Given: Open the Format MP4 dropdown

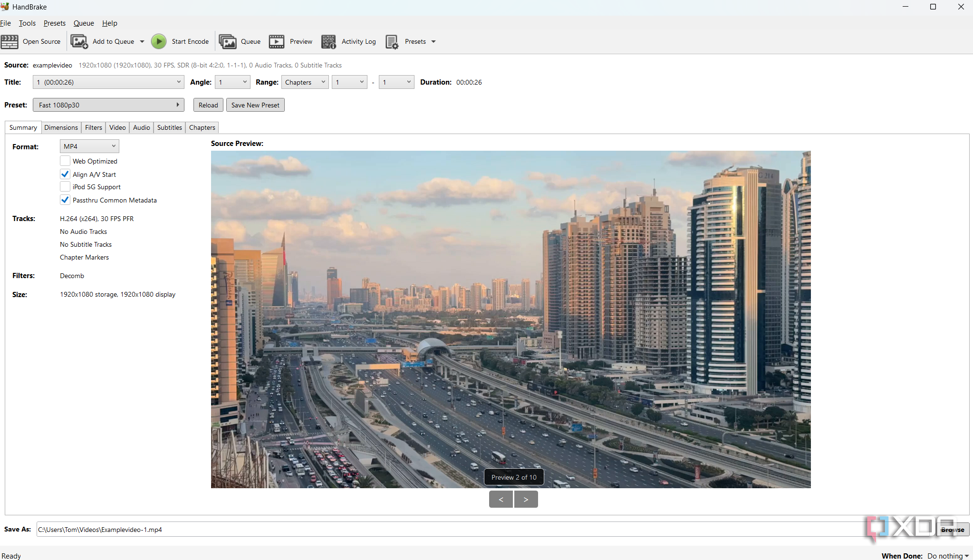Looking at the screenshot, I should pos(89,146).
